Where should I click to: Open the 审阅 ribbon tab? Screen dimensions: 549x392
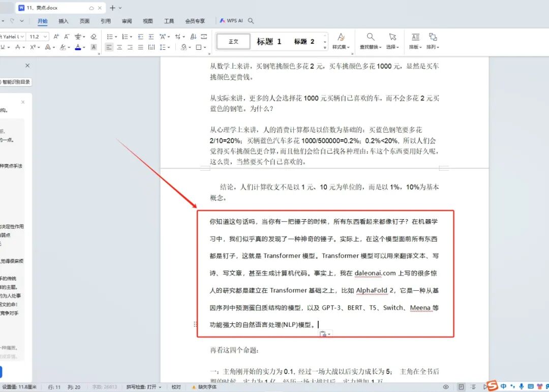coord(127,21)
